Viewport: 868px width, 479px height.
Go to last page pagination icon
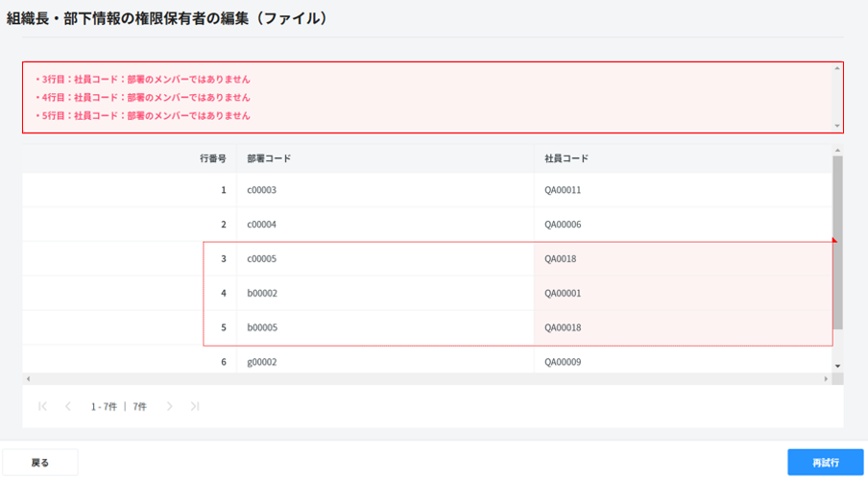click(x=195, y=407)
